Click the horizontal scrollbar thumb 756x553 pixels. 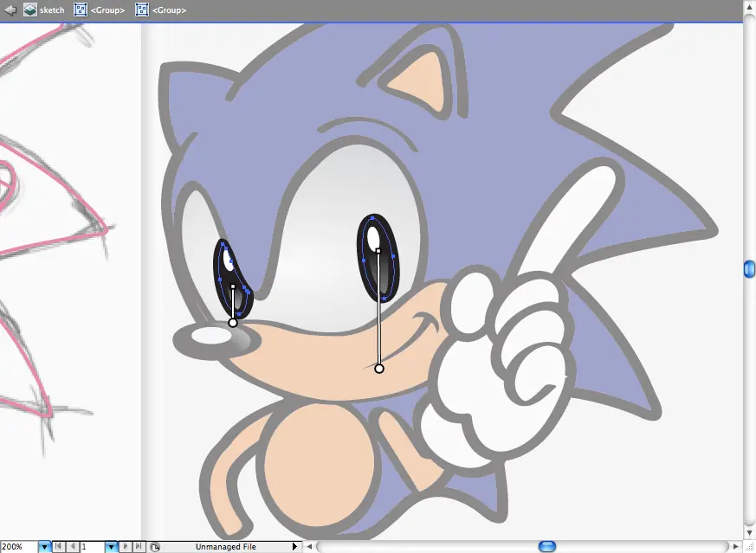pyautogui.click(x=546, y=546)
